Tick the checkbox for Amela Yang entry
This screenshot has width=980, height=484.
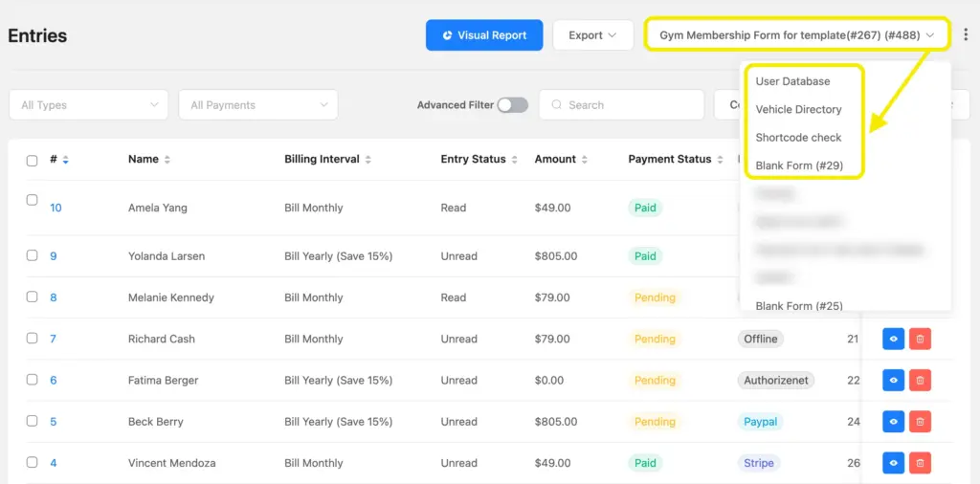(x=32, y=201)
